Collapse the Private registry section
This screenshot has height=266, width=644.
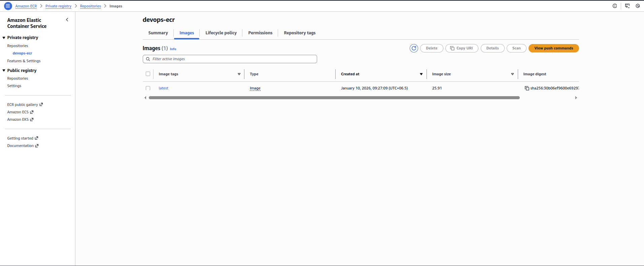pyautogui.click(x=4, y=38)
